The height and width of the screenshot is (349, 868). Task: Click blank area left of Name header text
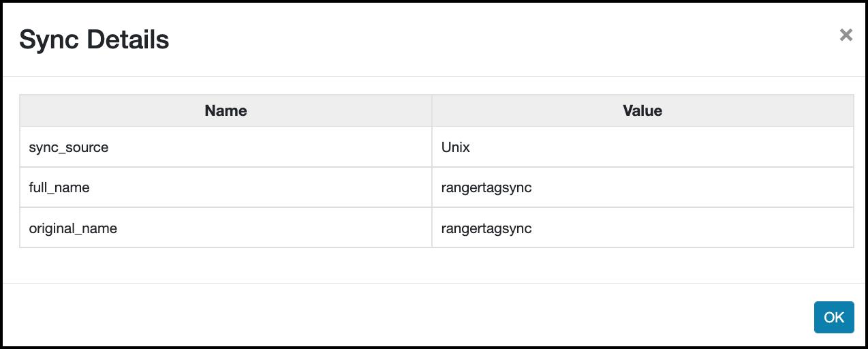[102, 110]
